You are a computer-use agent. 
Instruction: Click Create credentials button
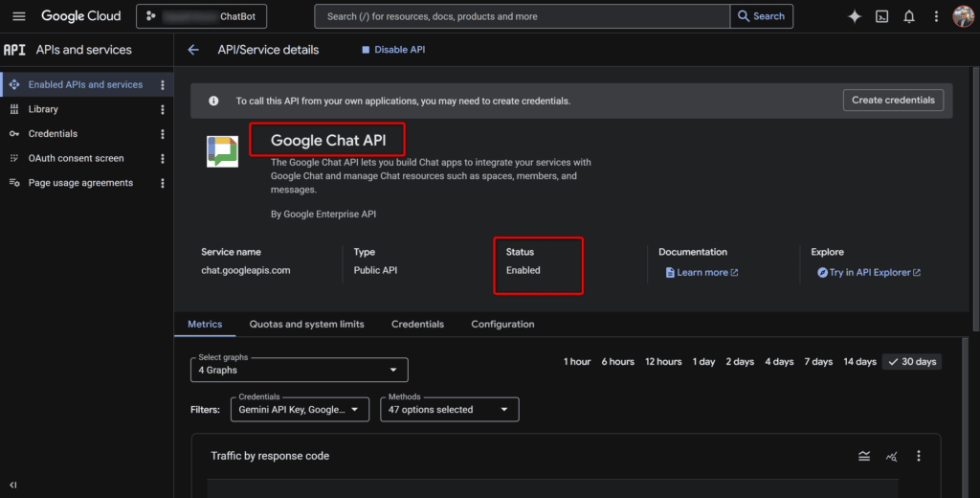coord(893,101)
